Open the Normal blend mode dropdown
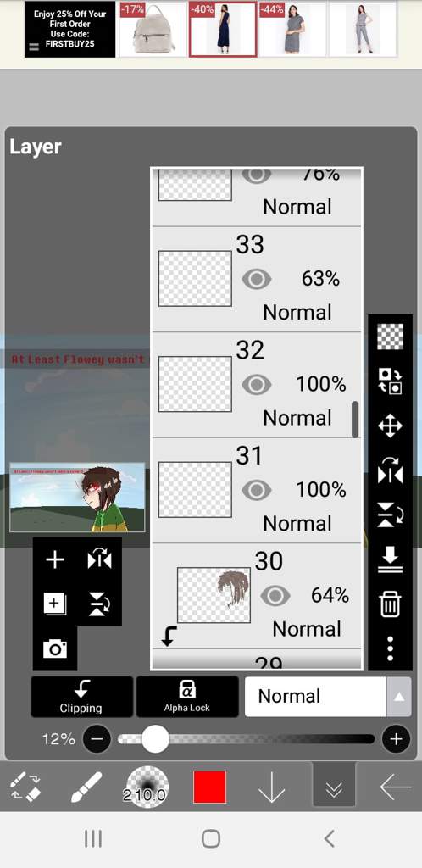The image size is (422, 868). pos(315,697)
